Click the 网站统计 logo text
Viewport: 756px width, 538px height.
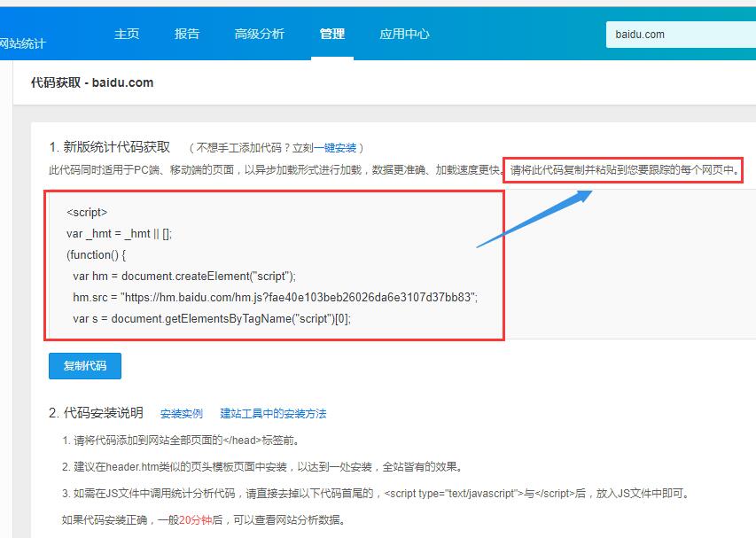tap(23, 43)
